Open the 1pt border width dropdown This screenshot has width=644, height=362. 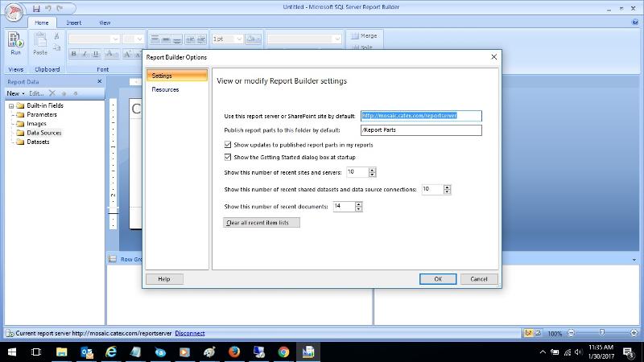point(237,39)
